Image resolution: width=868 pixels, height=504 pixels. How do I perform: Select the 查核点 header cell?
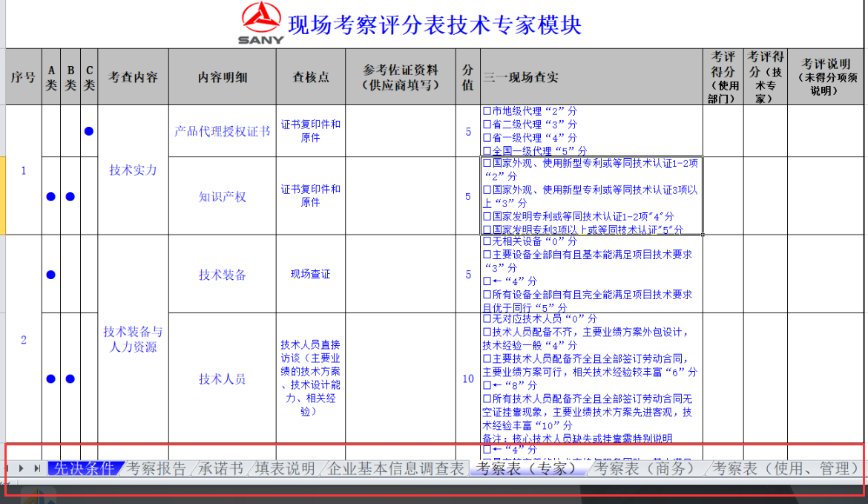pyautogui.click(x=311, y=77)
